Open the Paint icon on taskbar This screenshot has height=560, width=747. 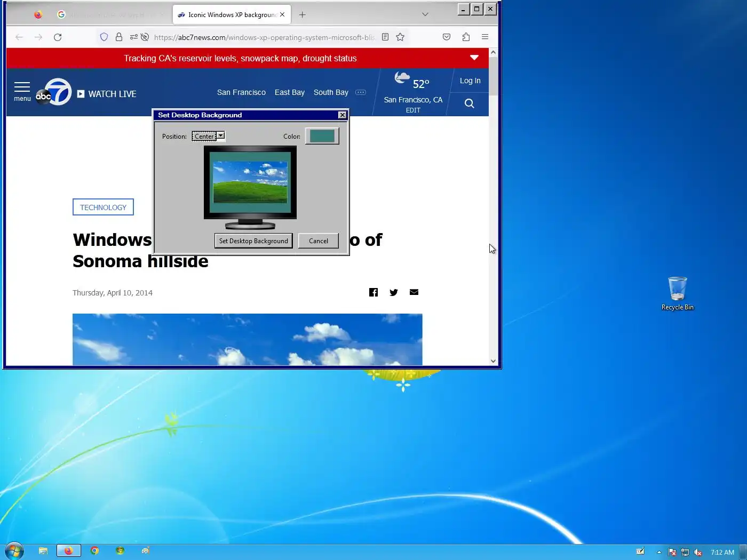(x=146, y=551)
